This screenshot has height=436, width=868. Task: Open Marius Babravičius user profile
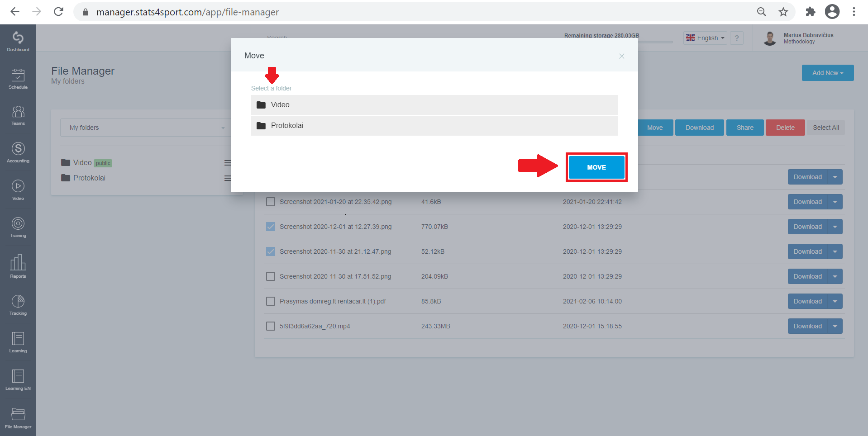[x=799, y=38]
